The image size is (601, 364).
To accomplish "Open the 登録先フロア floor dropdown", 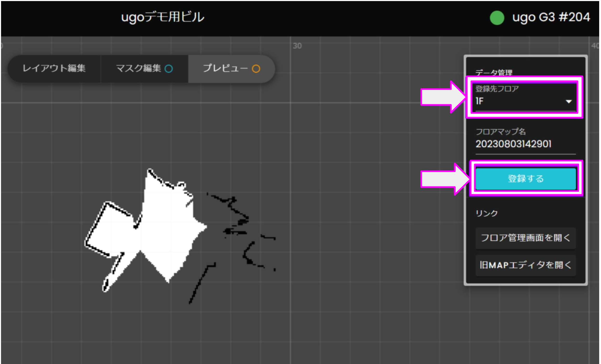I will 525,101.
